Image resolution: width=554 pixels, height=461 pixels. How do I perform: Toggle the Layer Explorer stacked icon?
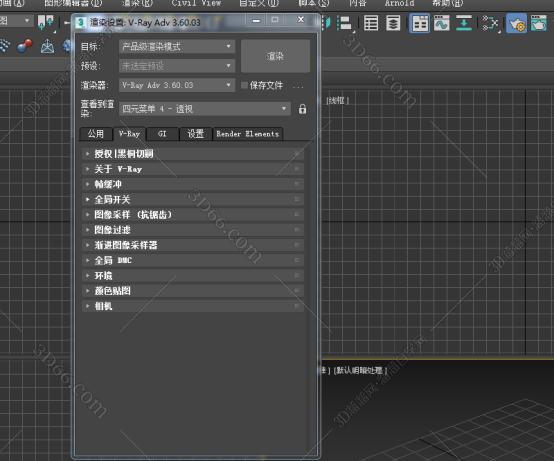click(393, 23)
